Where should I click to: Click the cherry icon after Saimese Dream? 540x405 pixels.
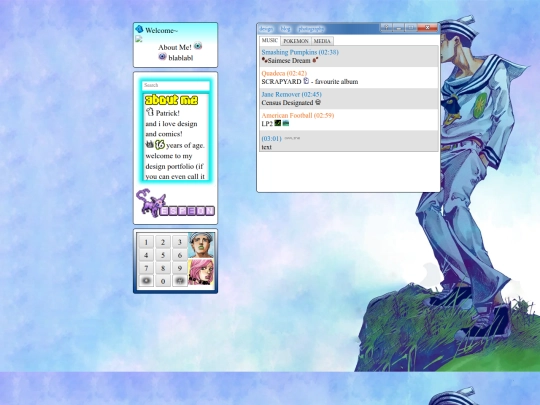click(315, 60)
